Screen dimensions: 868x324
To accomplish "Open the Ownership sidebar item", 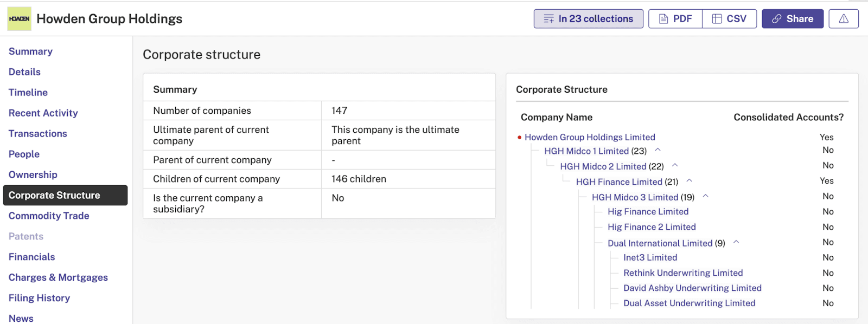I will click(33, 174).
